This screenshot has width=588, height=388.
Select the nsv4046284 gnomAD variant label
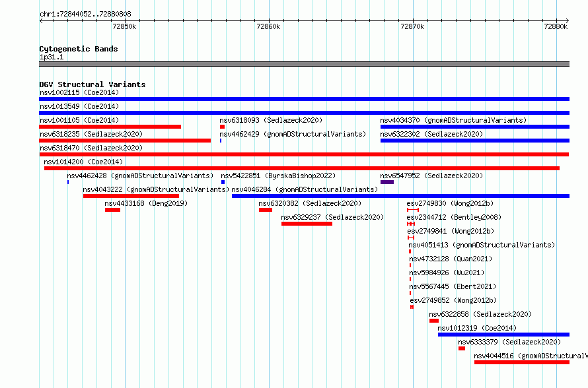tap(305, 189)
